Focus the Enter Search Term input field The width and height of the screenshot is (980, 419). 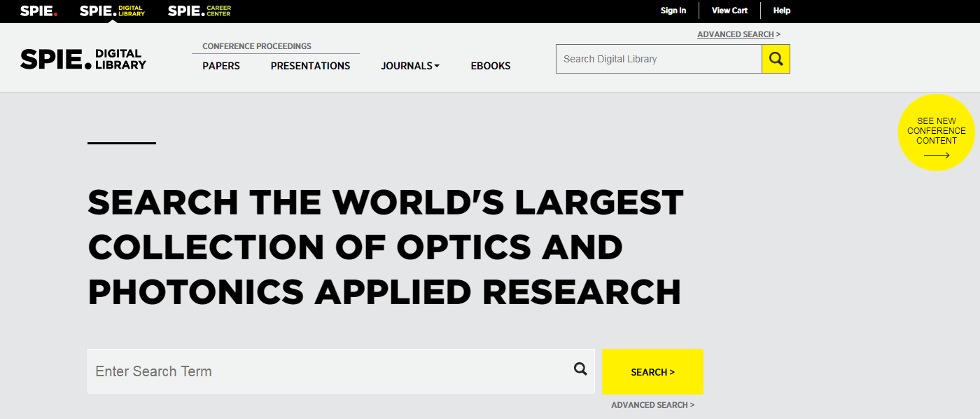point(341,371)
